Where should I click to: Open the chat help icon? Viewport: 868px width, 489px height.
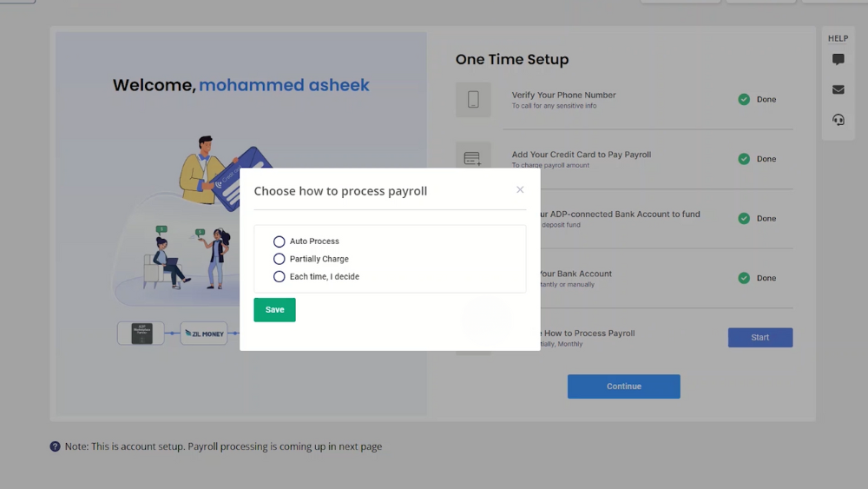coord(838,59)
